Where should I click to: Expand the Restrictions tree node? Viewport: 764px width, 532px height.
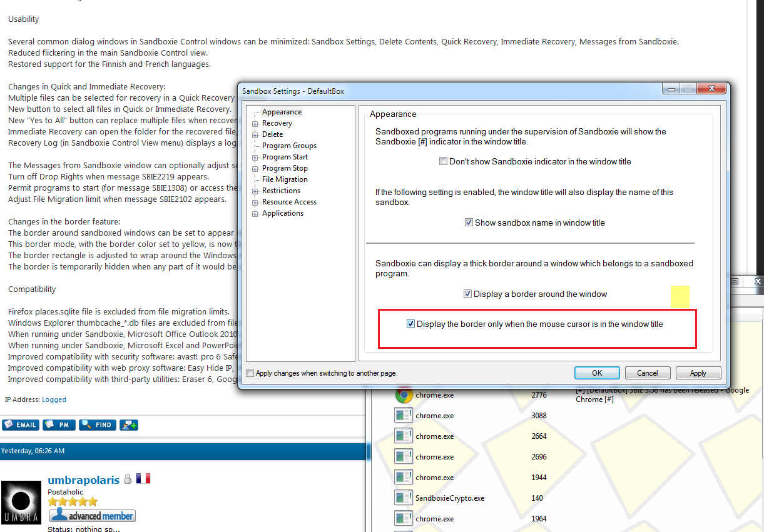[x=255, y=191]
